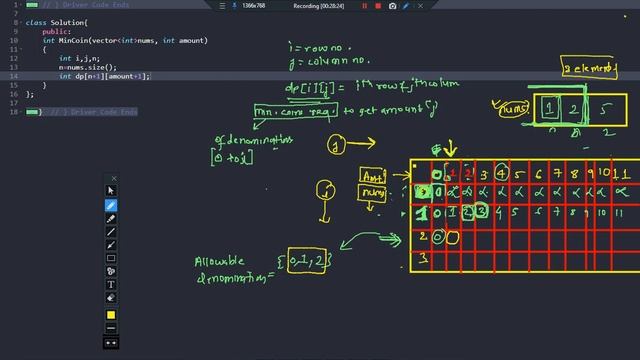Stop the screen recording
Image resolution: width=640 pixels, height=360 pixels.
click(x=378, y=6)
